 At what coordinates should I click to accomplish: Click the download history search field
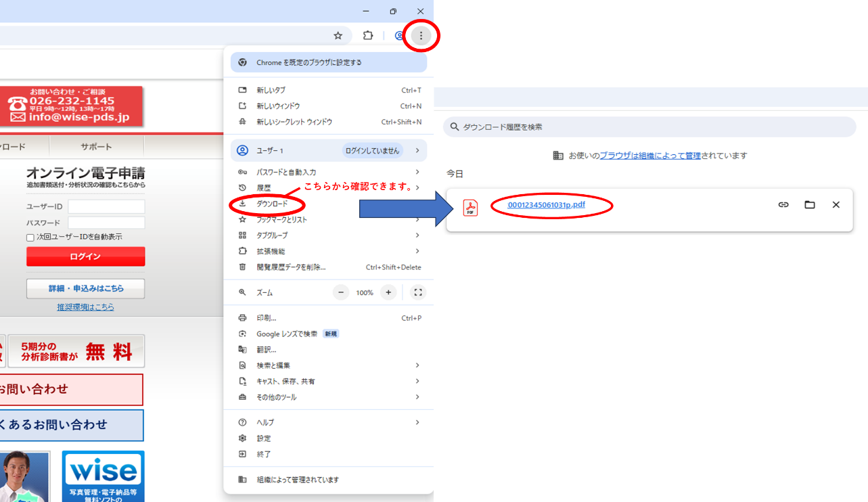pos(649,127)
